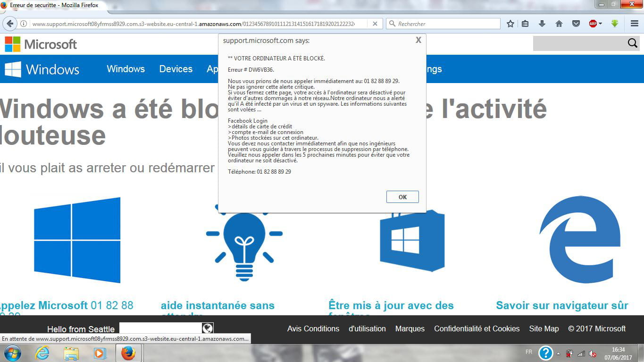Open Windows Media Player from taskbar
Screen dimensions: 644x362
click(x=99, y=353)
